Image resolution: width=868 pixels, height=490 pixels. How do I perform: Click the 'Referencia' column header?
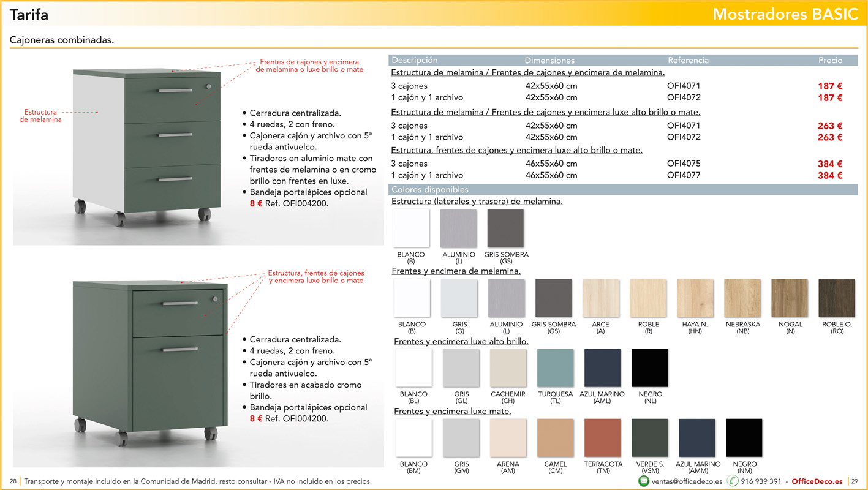(688, 60)
